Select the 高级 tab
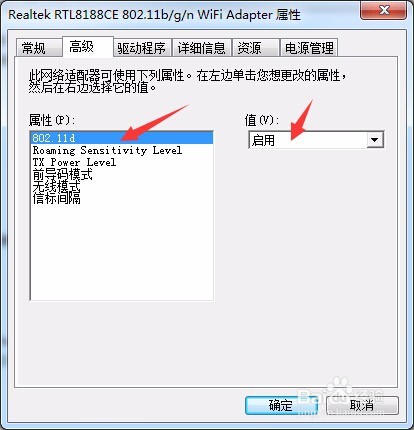414x430 pixels. point(88,46)
